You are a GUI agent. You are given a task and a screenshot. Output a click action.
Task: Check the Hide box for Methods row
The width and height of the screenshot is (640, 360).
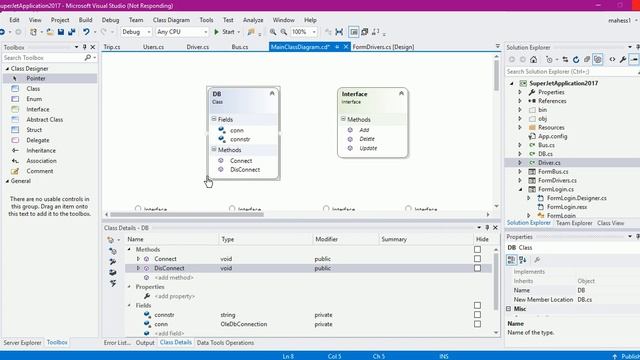(x=477, y=249)
